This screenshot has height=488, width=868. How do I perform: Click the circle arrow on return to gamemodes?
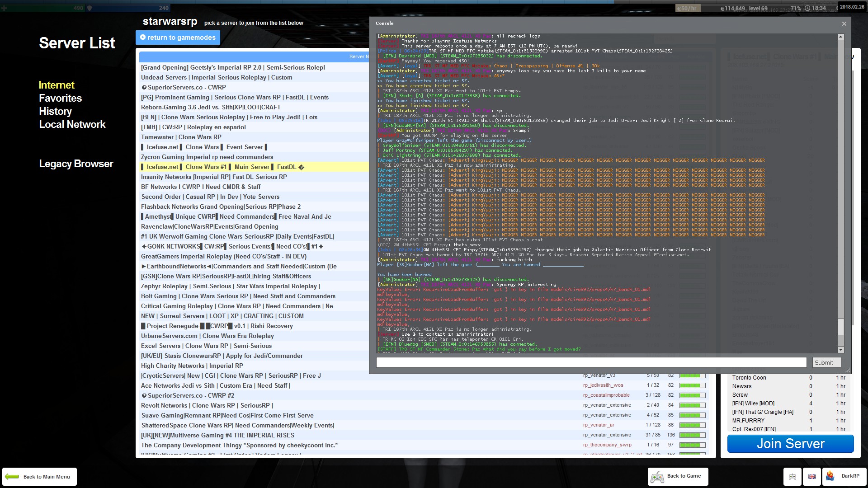tap(143, 37)
